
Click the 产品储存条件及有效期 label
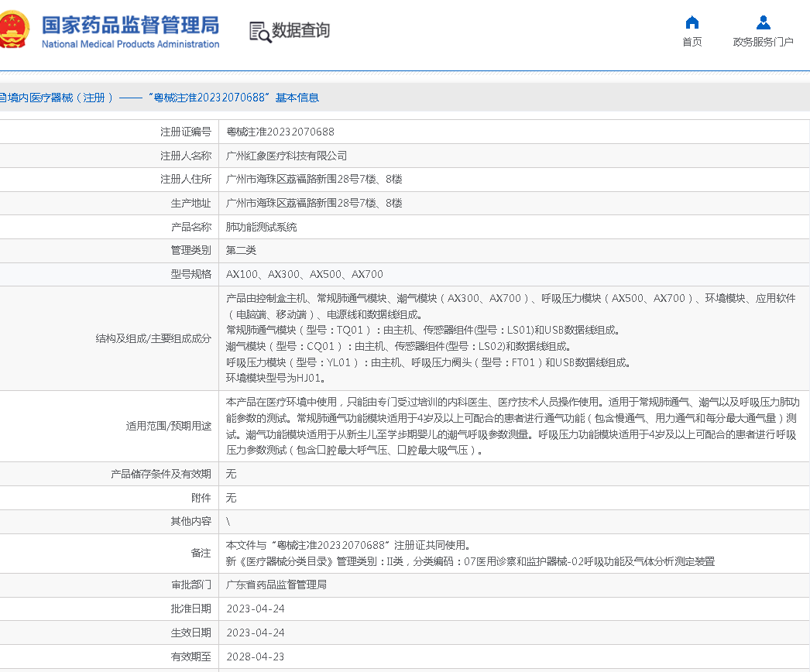coord(160,474)
